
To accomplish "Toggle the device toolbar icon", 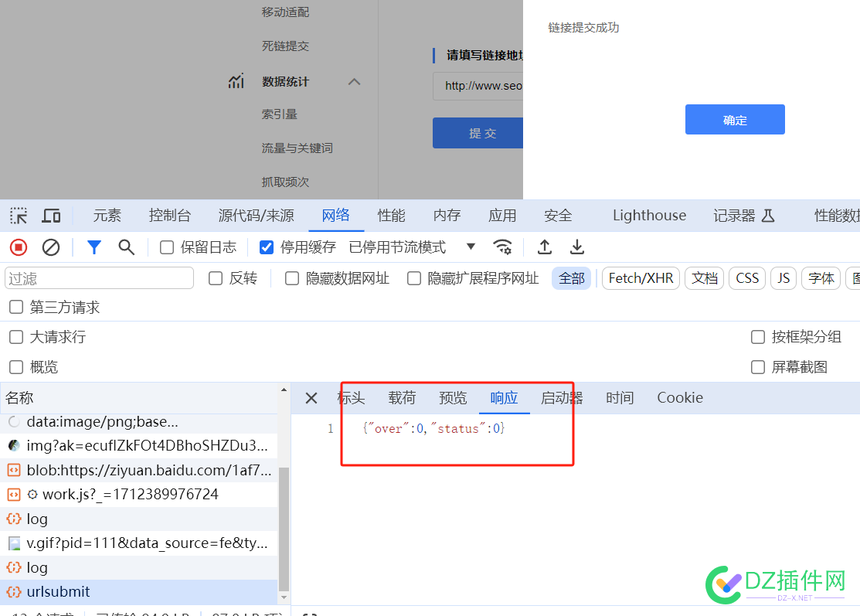I will point(51,216).
